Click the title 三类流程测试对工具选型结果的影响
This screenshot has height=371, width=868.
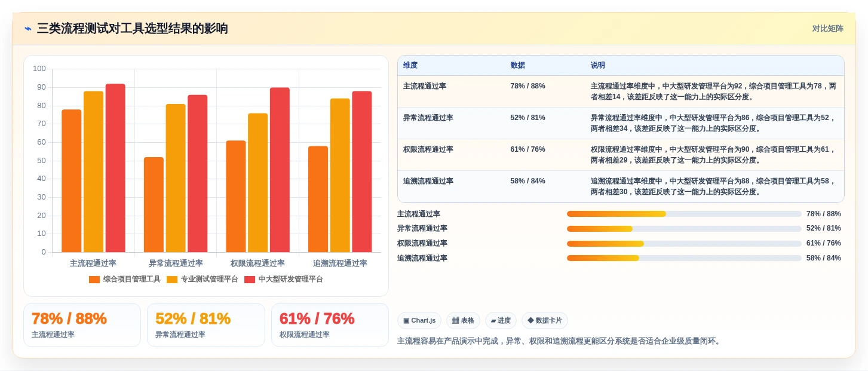132,29
